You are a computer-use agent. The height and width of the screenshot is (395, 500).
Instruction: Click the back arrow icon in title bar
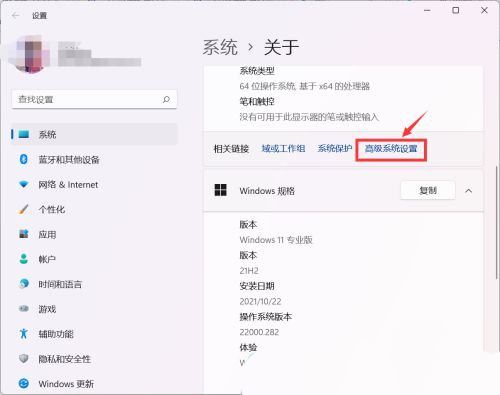[15, 15]
